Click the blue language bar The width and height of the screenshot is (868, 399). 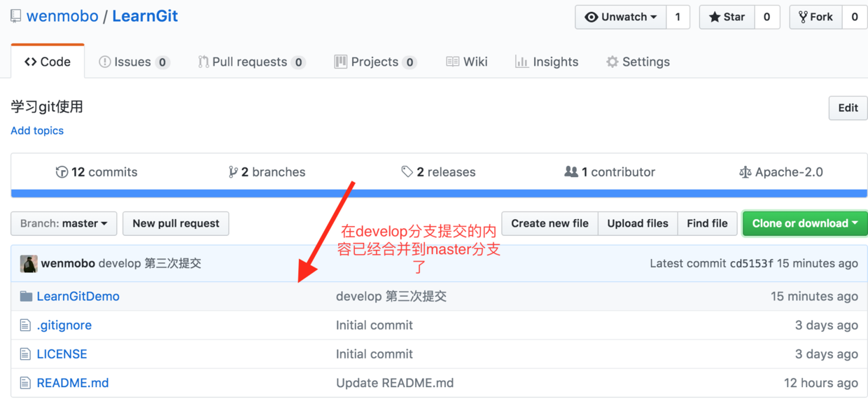click(439, 194)
